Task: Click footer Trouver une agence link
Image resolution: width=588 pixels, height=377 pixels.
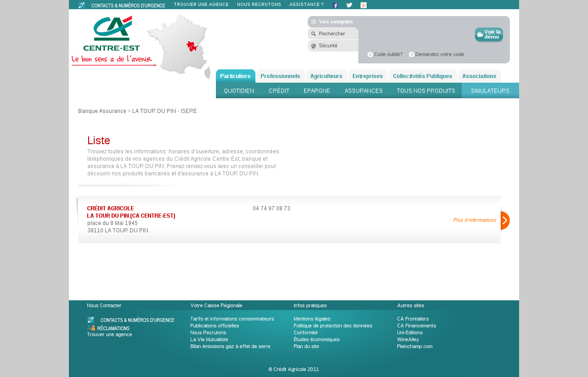Action: [x=109, y=334]
